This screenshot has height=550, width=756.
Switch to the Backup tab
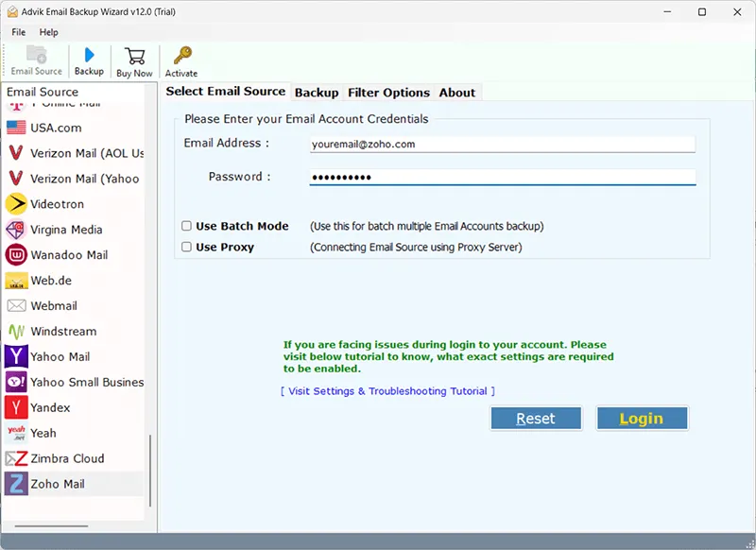pyautogui.click(x=317, y=93)
